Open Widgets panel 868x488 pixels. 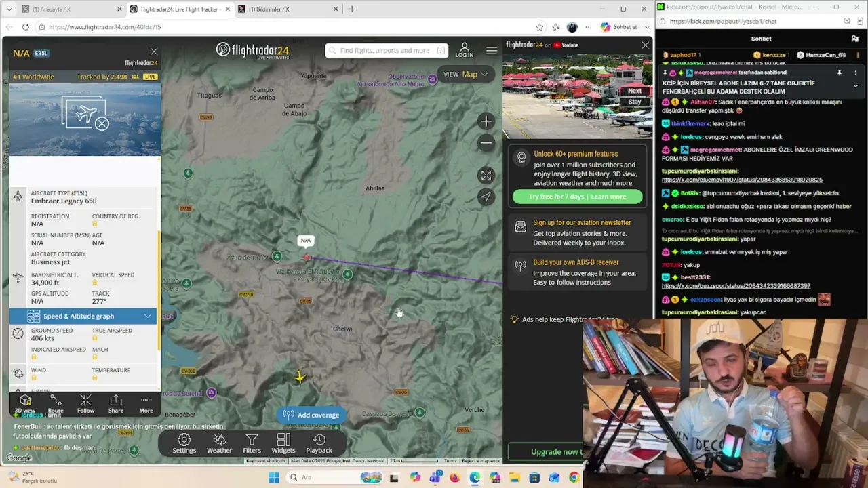(283, 444)
